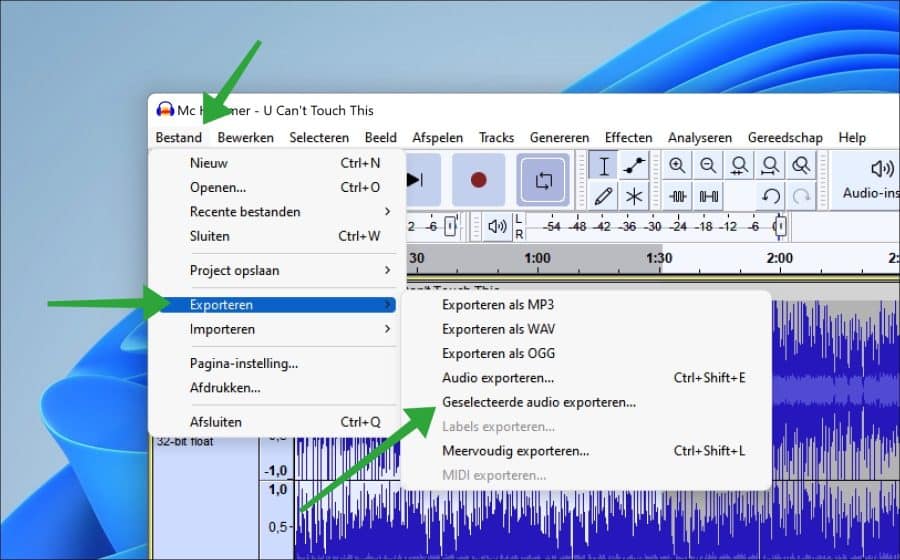
Task: Select Meervoudig exporteren... entry
Action: (586, 451)
